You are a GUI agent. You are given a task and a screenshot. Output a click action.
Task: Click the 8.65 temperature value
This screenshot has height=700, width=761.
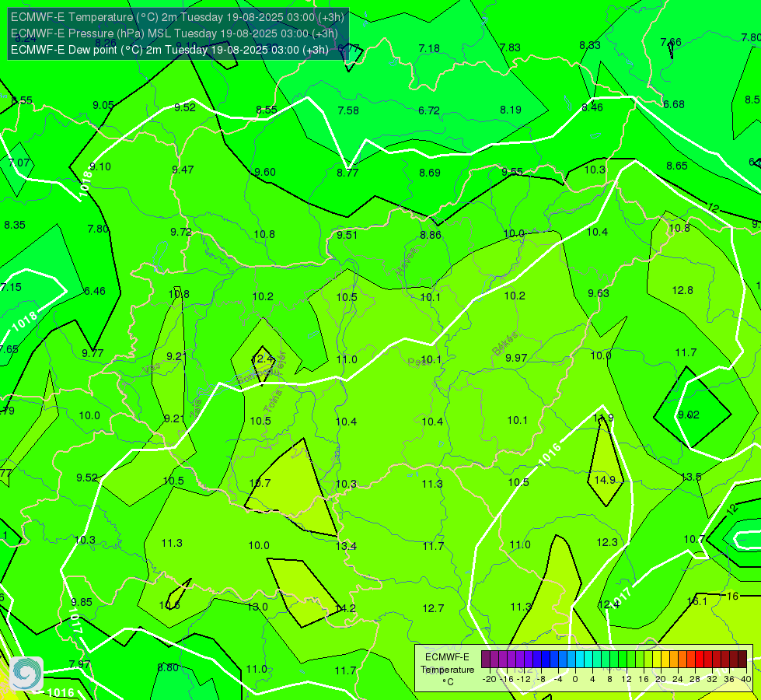pos(676,166)
